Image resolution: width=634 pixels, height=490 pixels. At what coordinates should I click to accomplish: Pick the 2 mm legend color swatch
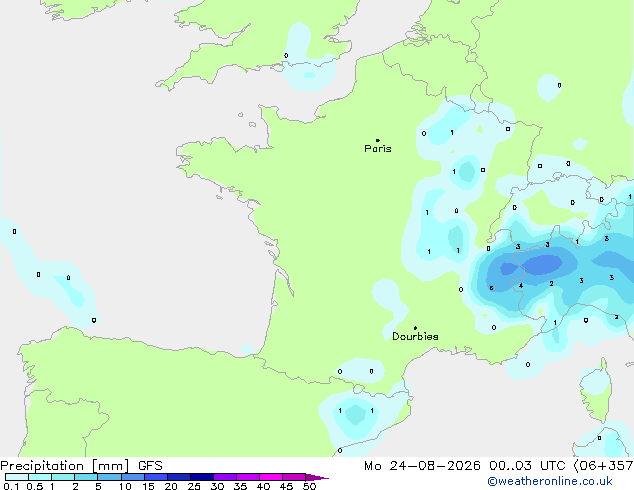[86, 477]
